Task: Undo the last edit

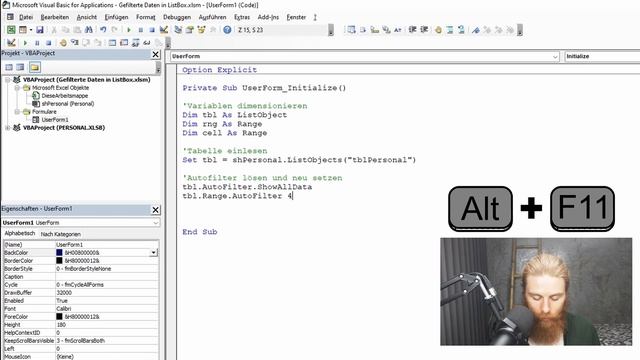Action: (x=103, y=30)
